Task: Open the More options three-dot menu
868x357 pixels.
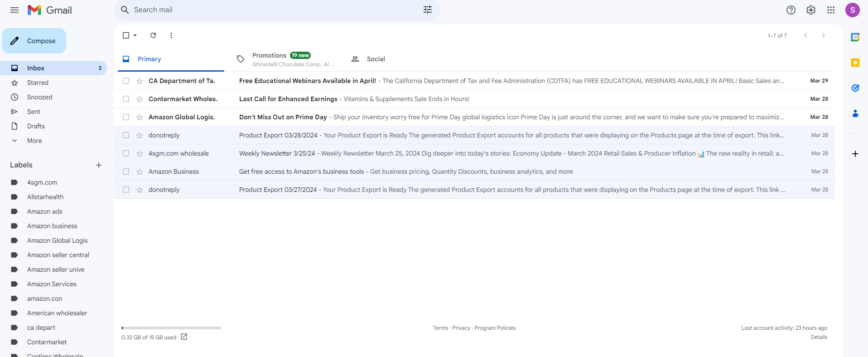Action: (171, 35)
